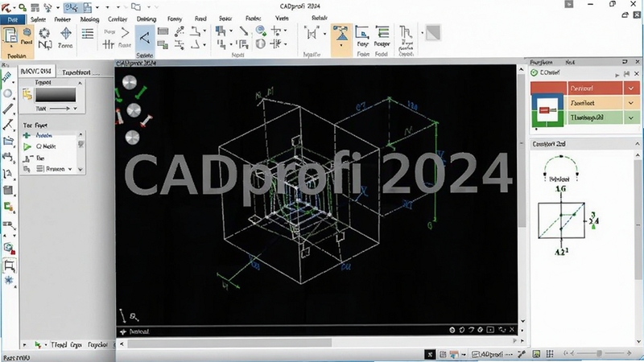Click the circular gear ring icon in the ribbon
Screen dimensions: 644x362
pos(44,33)
